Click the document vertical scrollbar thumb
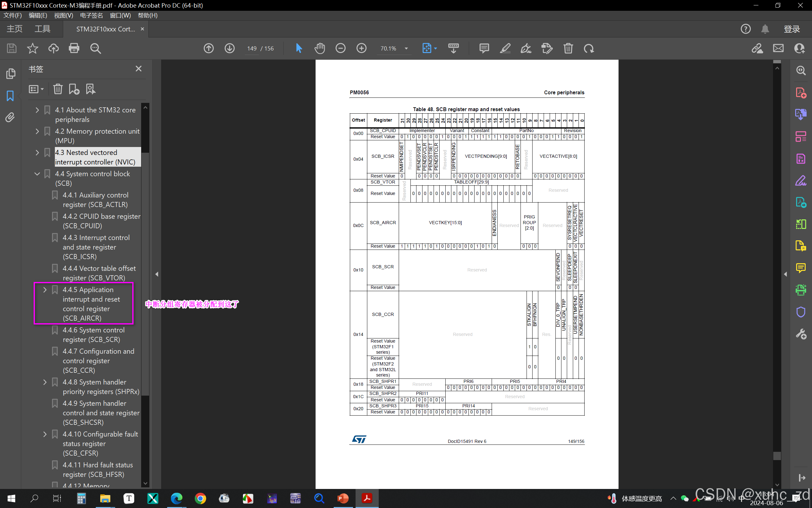Screen dimensions: 812x508 (x=777, y=456)
